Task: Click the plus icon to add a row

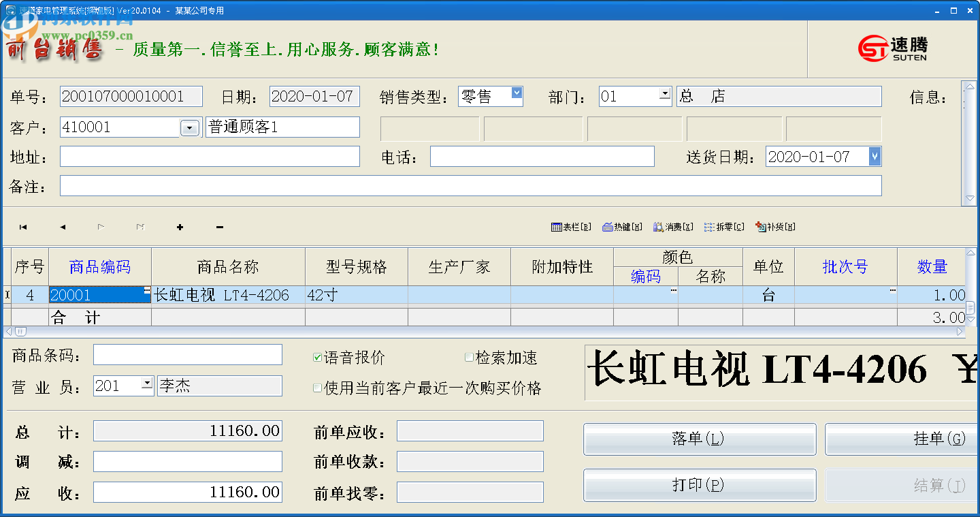Action: (x=180, y=227)
